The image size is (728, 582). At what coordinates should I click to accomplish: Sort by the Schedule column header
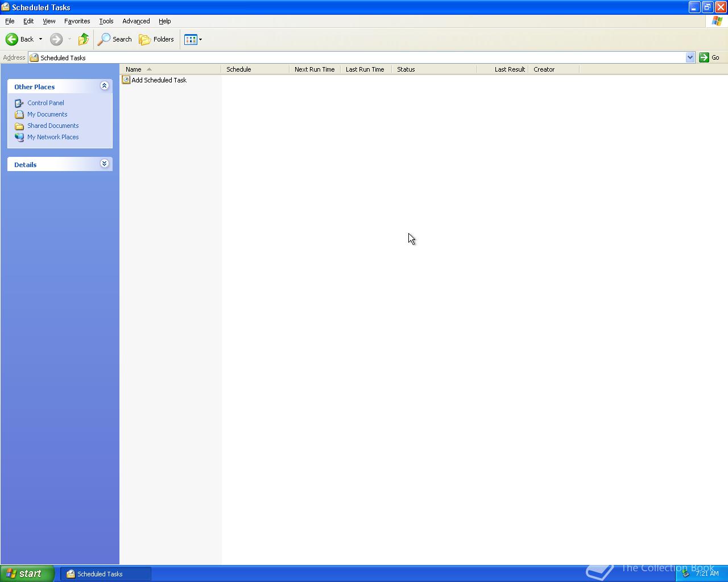pos(255,69)
